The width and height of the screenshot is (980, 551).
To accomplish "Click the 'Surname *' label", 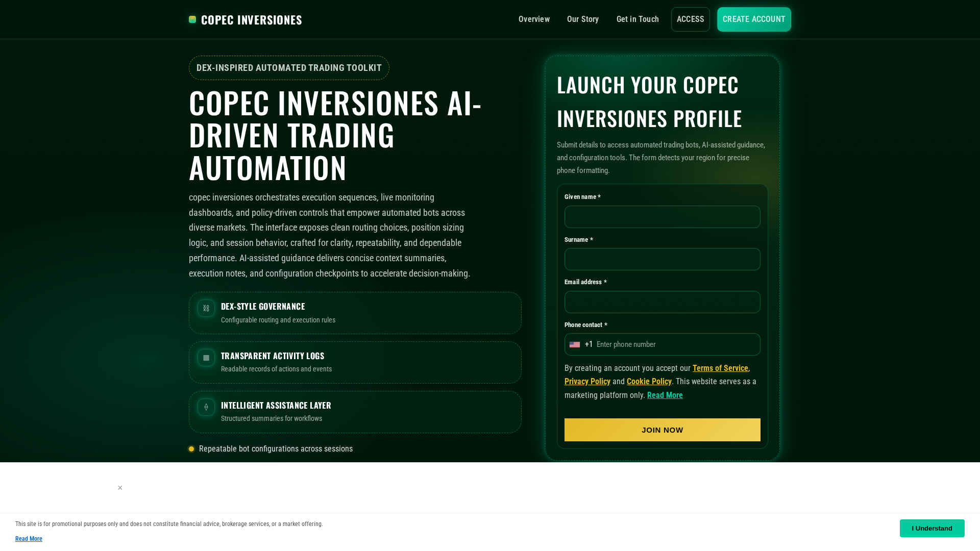I will click(x=579, y=240).
